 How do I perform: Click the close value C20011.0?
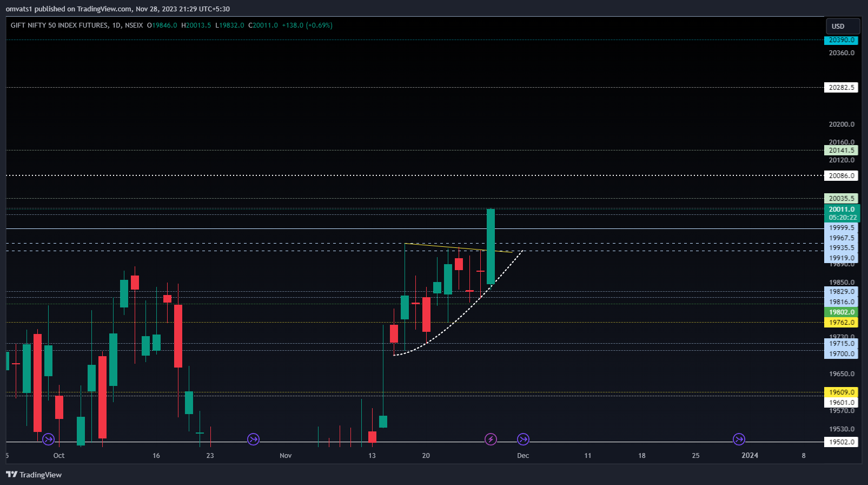coord(263,25)
